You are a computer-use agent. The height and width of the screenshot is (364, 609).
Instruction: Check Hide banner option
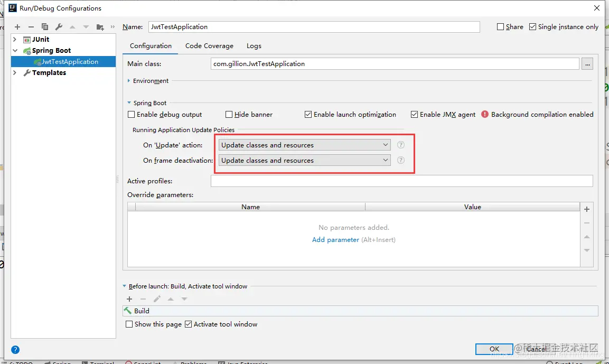click(229, 114)
